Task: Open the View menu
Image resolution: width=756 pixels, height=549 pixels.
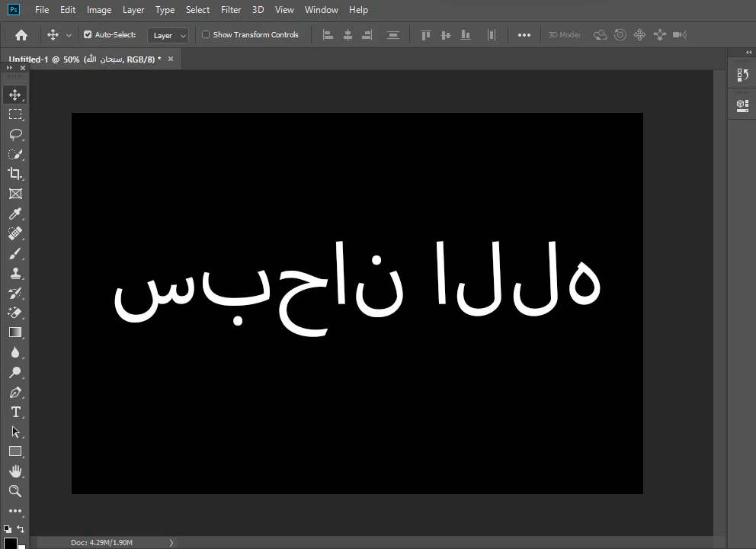Action: pyautogui.click(x=284, y=10)
